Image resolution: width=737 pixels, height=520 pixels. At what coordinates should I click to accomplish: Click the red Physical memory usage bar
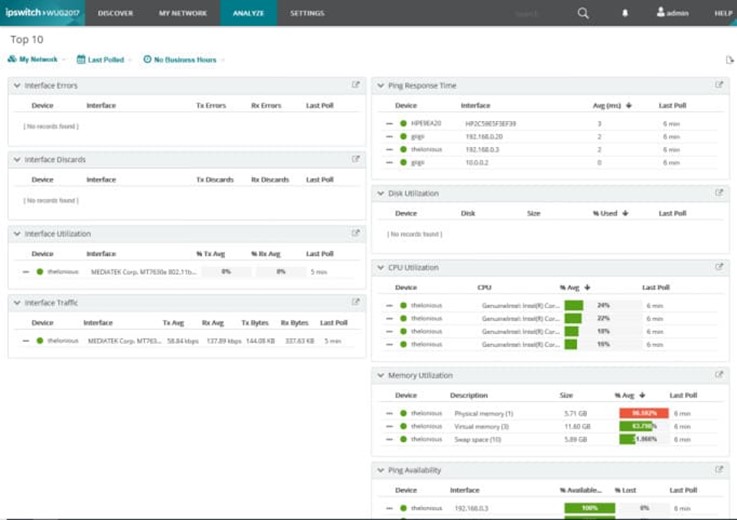(x=643, y=413)
